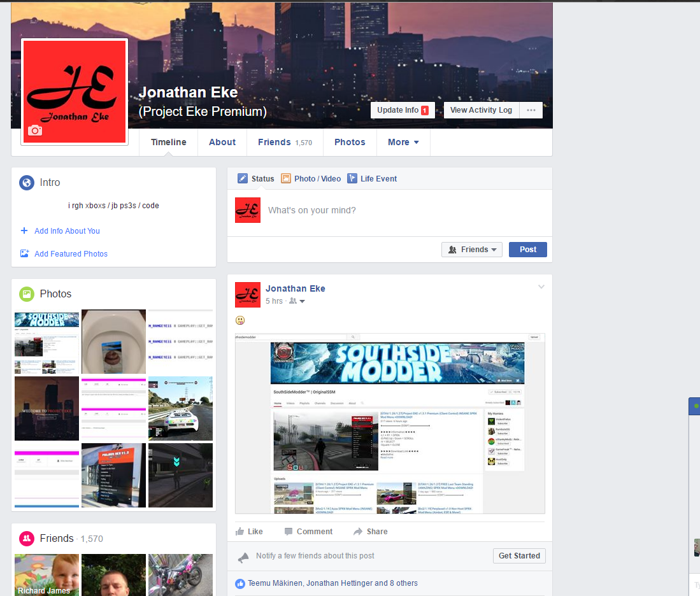Click the megaphone notify icon
The image size is (700, 596).
pos(243,557)
